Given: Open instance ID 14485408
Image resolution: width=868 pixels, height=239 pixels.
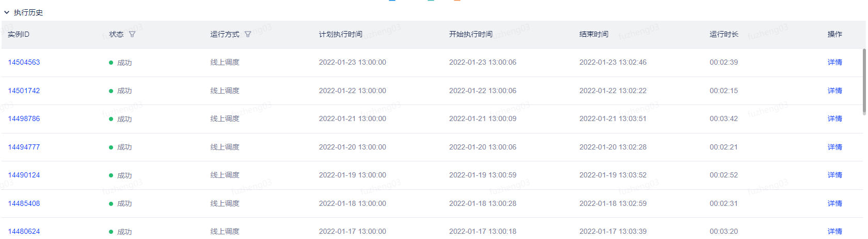Looking at the screenshot, I should pyautogui.click(x=24, y=203).
